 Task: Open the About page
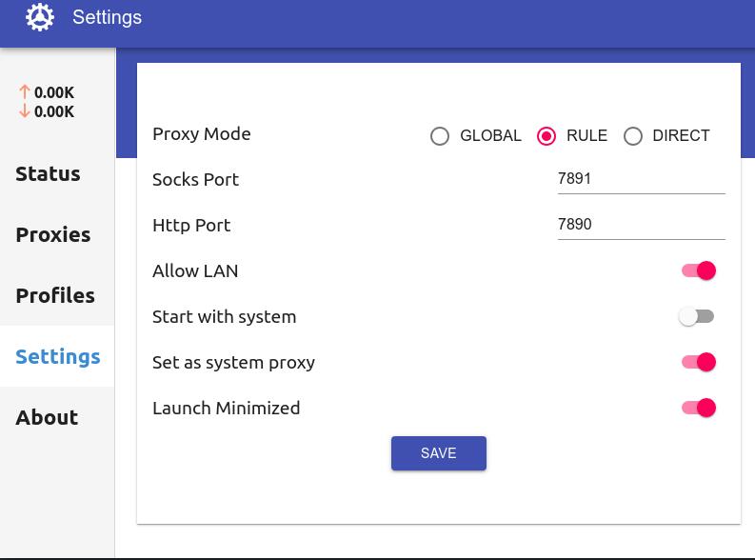pos(47,418)
